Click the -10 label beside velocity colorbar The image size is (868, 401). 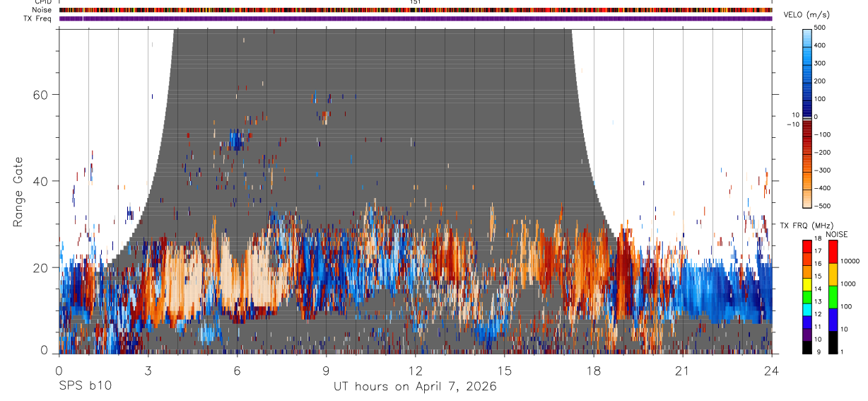click(x=794, y=124)
